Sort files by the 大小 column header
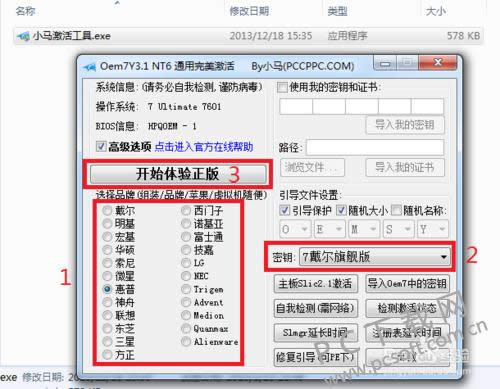Screen dimensions: 500x389 tap(436, 11)
